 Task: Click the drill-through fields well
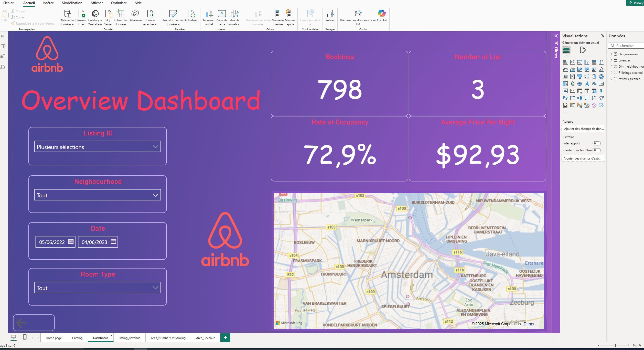(x=583, y=158)
